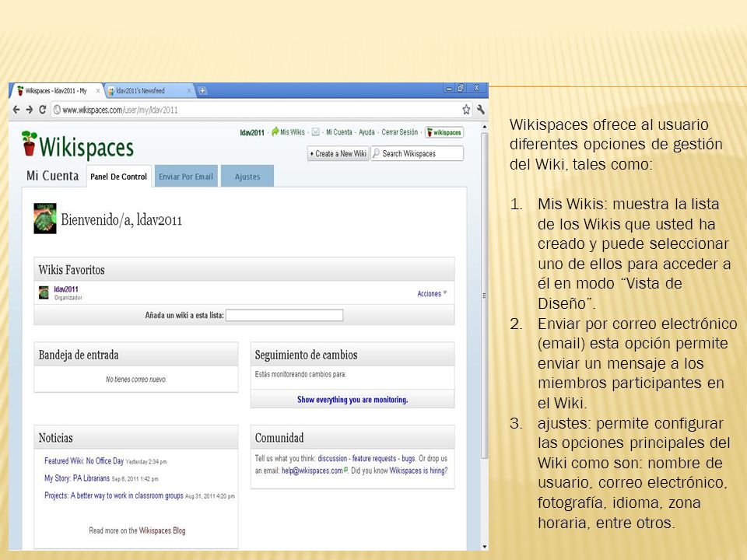Click Cerrar Sesión to log out
The width and height of the screenshot is (747, 560).
point(400,132)
